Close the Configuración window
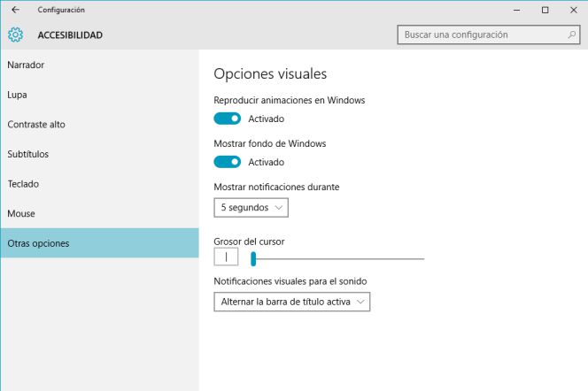 573,10
